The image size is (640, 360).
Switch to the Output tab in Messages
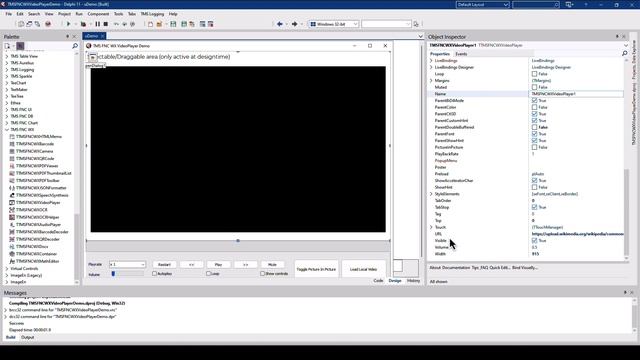point(27,338)
